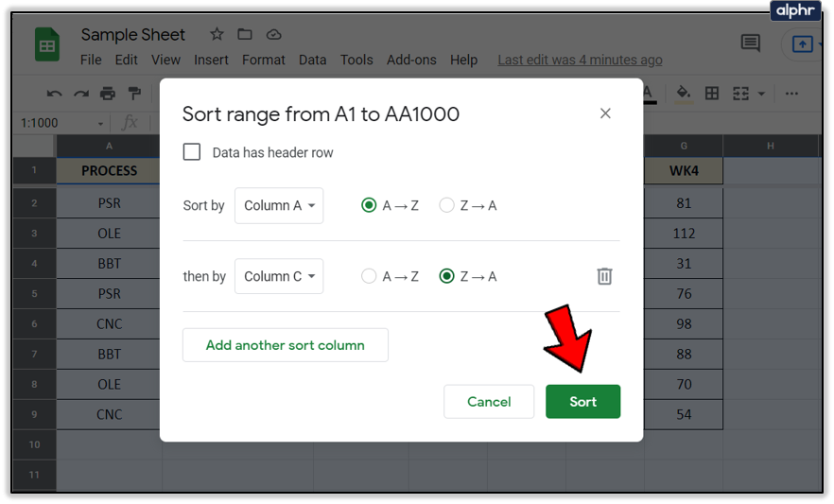Click the green Sort button
Screen dimensions: 834x504
pyautogui.click(x=582, y=402)
